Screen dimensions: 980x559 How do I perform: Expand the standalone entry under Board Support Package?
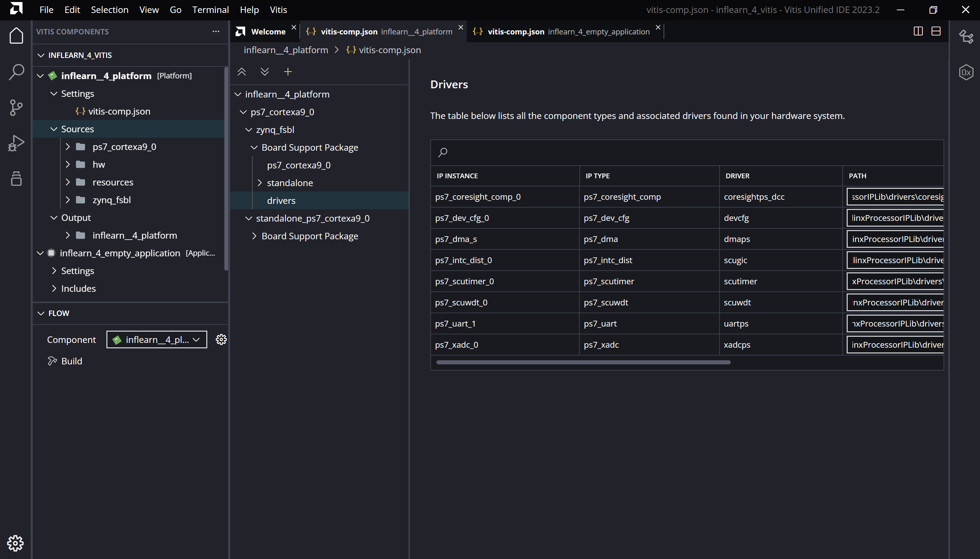point(260,183)
